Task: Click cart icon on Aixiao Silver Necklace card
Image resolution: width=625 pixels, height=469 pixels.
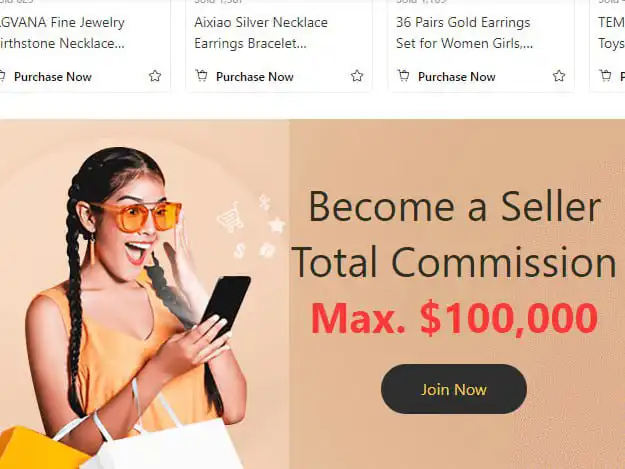Action: 202,75
